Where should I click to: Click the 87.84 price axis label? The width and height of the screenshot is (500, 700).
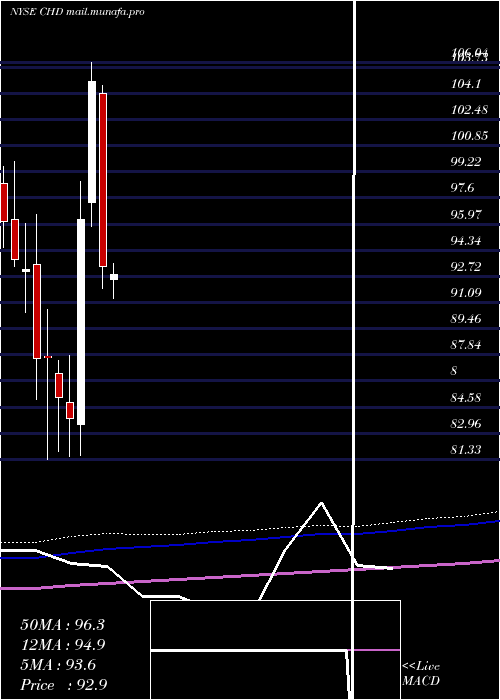click(x=466, y=345)
